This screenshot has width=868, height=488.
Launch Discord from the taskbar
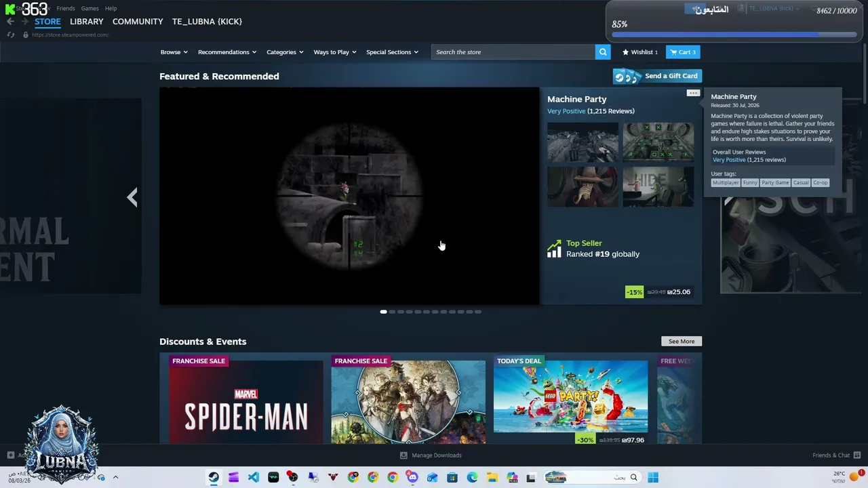412,477
